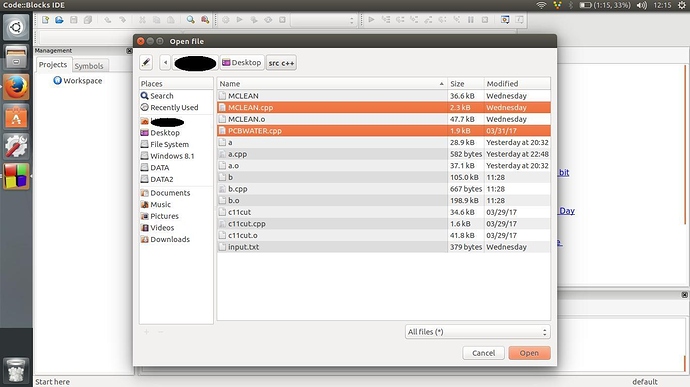Select the MCLEAN.o file row
Viewport: 690px width, 387px height.
click(x=384, y=119)
